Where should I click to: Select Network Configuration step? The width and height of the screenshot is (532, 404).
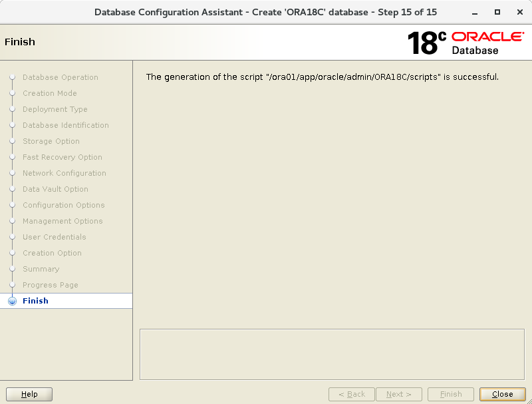point(65,173)
